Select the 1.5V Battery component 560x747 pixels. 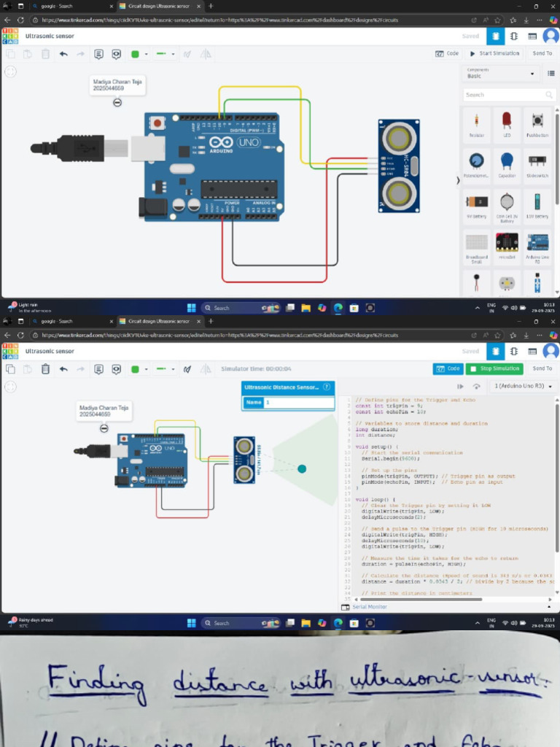(537, 206)
